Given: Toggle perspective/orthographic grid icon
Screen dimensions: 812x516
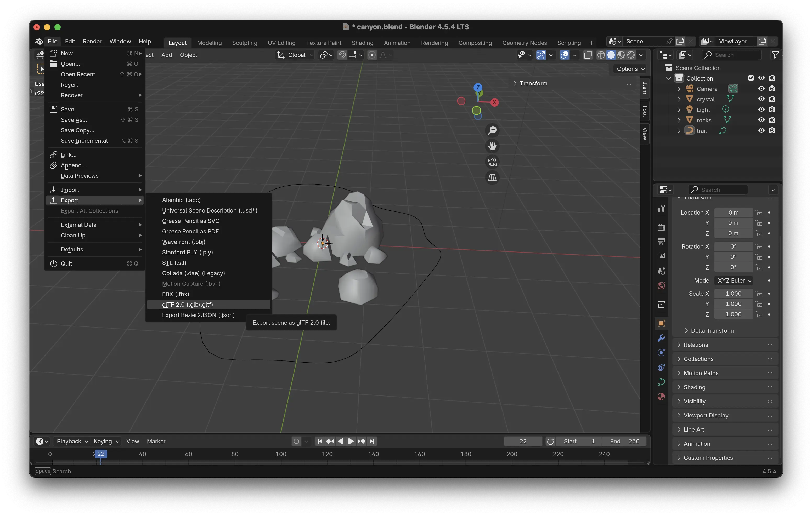Looking at the screenshot, I should pos(492,177).
